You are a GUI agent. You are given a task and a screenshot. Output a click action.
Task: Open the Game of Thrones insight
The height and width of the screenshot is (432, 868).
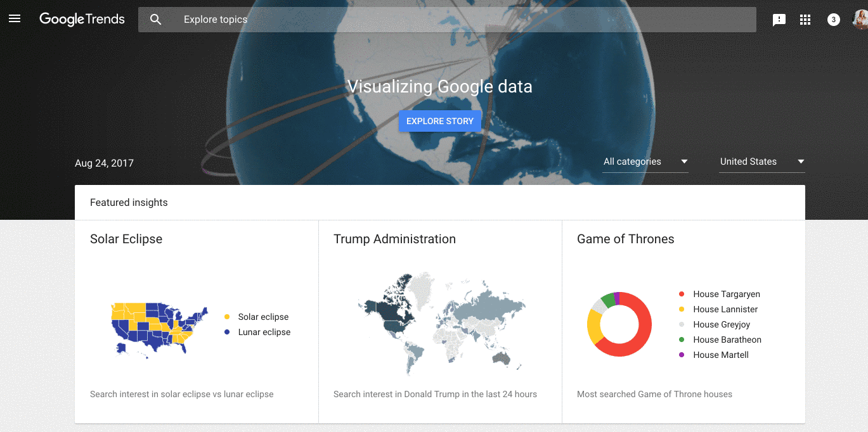(625, 239)
